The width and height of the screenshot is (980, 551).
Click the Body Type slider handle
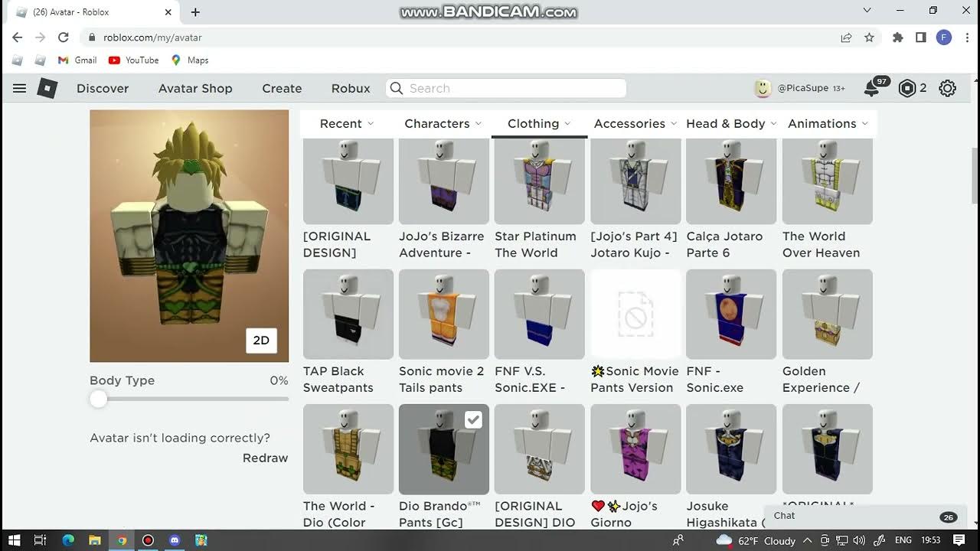click(98, 399)
